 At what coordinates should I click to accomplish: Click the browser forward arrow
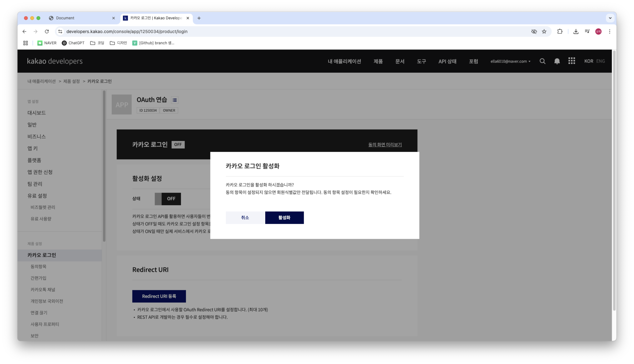pyautogui.click(x=36, y=32)
